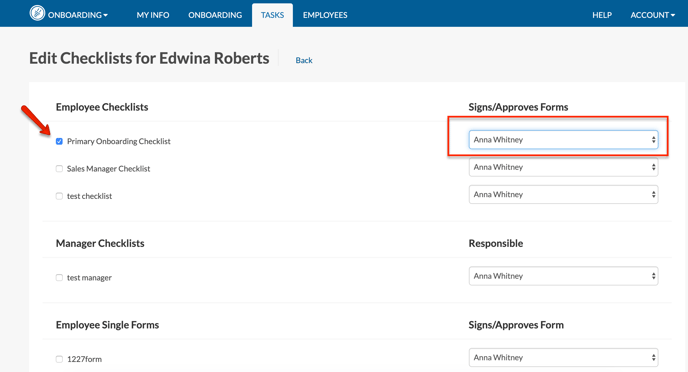The height and width of the screenshot is (372, 688).
Task: Uncheck the Primary Onboarding Checklist checkbox
Action: coord(59,141)
